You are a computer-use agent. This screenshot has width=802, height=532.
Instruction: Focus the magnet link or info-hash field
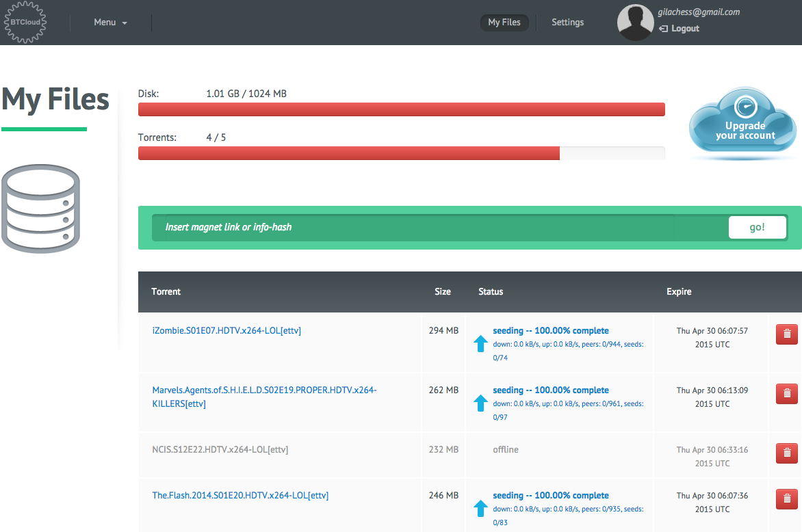(440, 228)
